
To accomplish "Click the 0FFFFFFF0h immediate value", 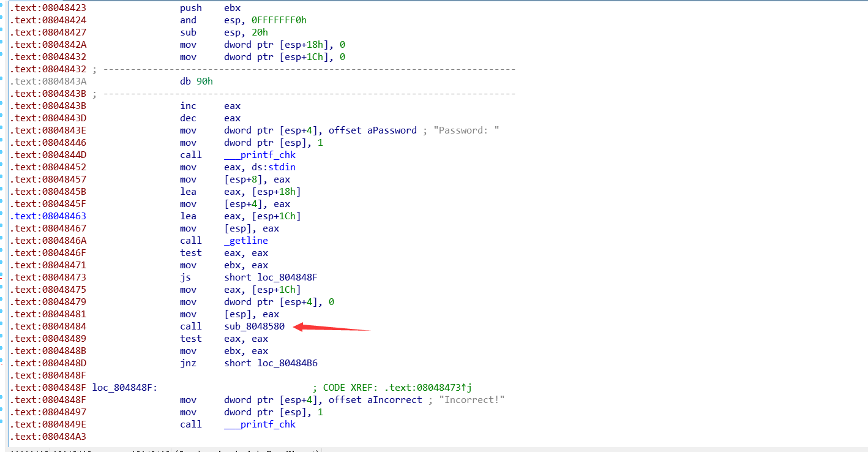I will (x=278, y=20).
